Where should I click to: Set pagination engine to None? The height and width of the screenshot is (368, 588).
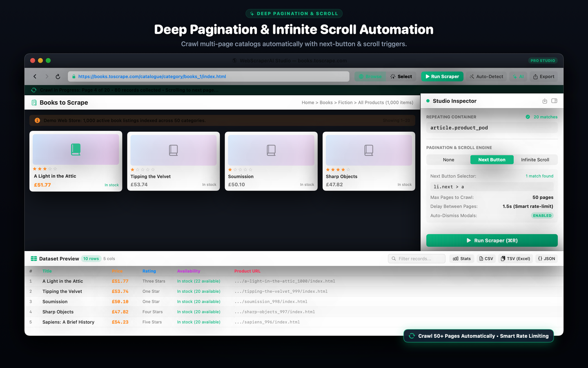(449, 160)
